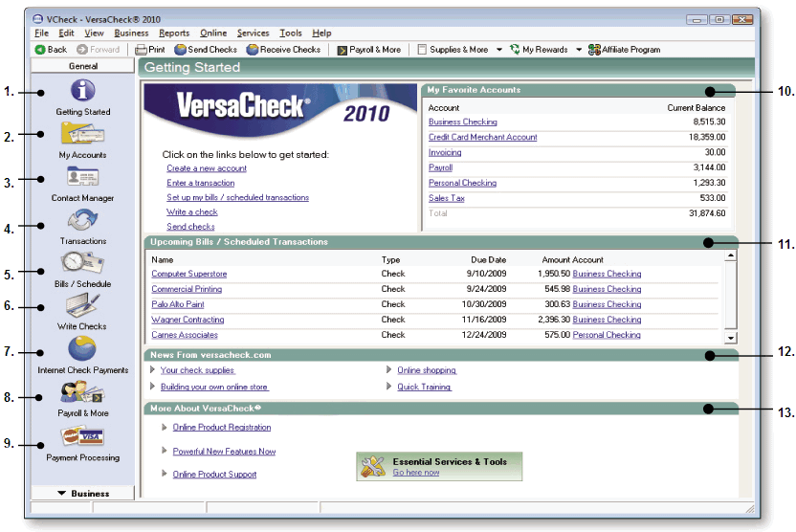Open the Reports menu

coord(174,33)
